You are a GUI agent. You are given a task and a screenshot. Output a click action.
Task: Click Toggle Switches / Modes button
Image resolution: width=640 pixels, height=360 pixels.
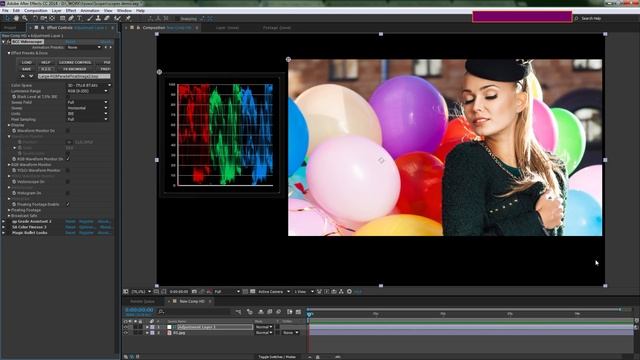click(277, 357)
